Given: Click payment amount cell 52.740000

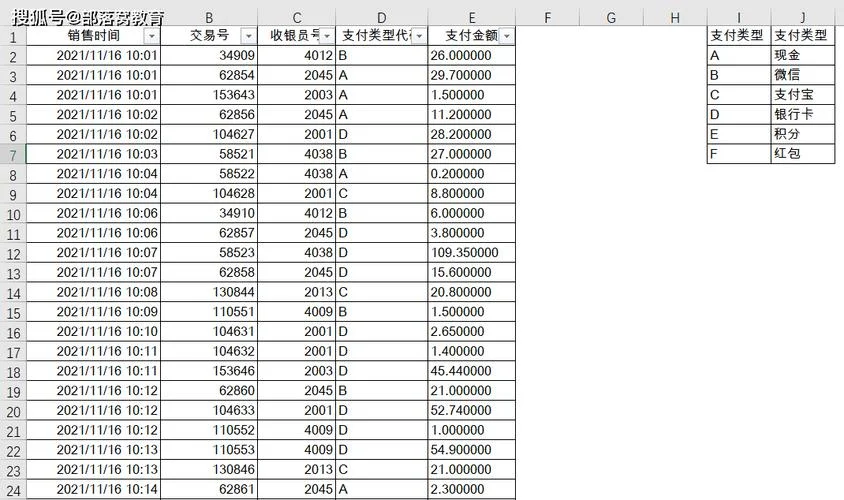Looking at the screenshot, I should [472, 410].
